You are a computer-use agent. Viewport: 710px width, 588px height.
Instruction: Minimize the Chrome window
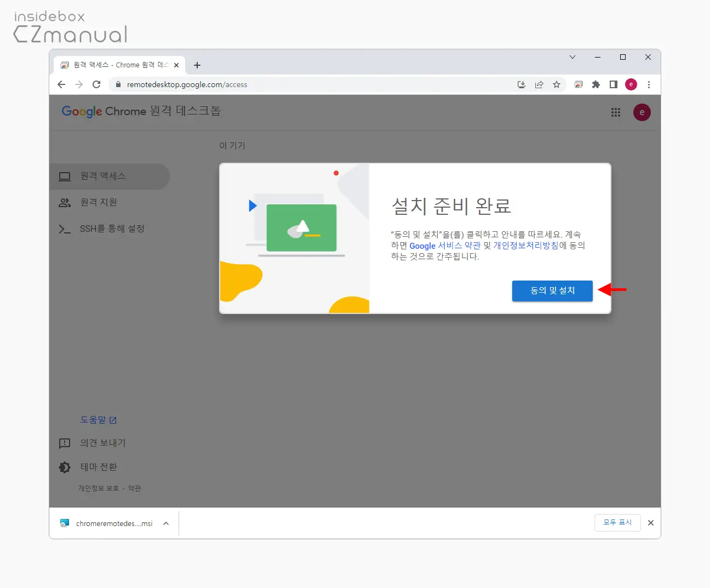[x=598, y=57]
